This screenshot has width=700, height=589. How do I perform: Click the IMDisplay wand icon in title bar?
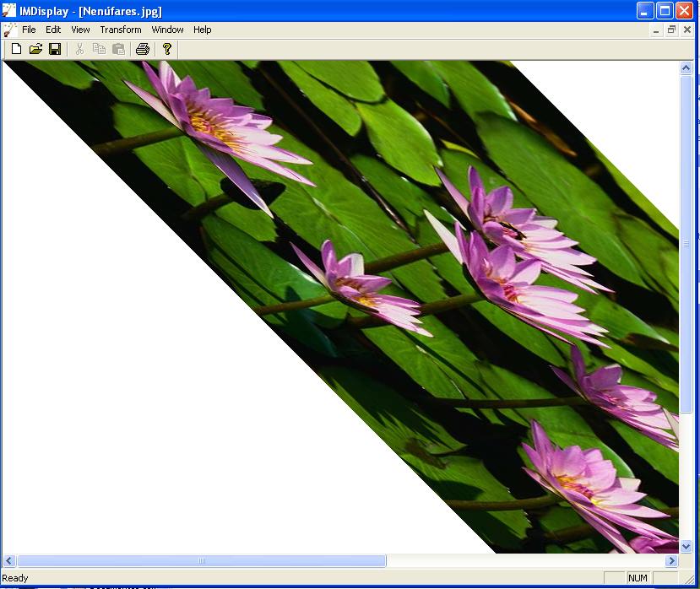tap(9, 10)
